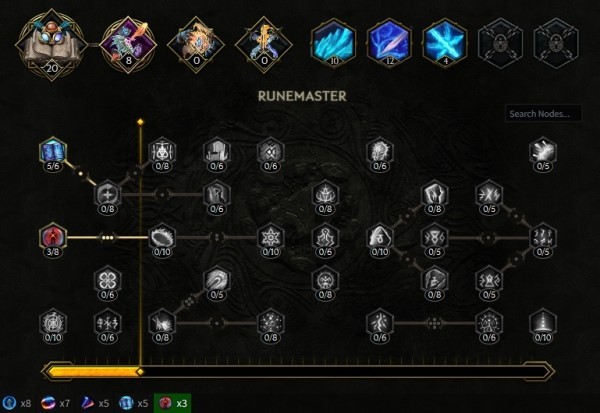Click the highlighted x3 red node summary
600x413 pixels.
173,403
